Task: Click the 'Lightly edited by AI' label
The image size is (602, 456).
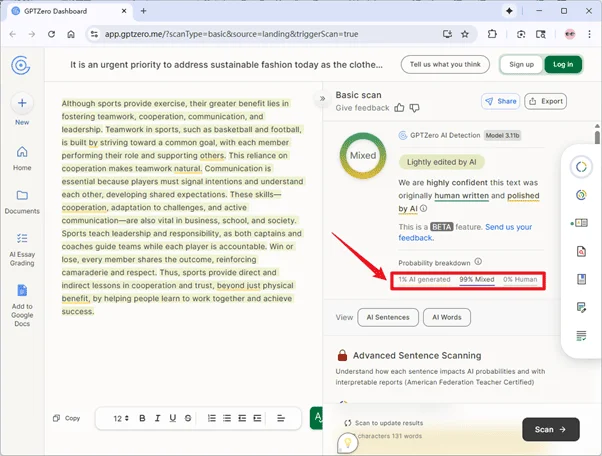Action: [442, 162]
